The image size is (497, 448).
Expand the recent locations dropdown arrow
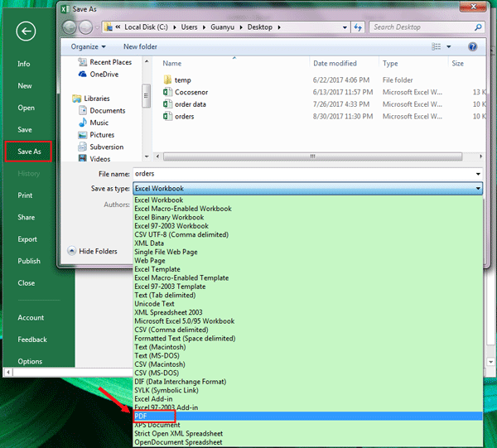[x=97, y=27]
